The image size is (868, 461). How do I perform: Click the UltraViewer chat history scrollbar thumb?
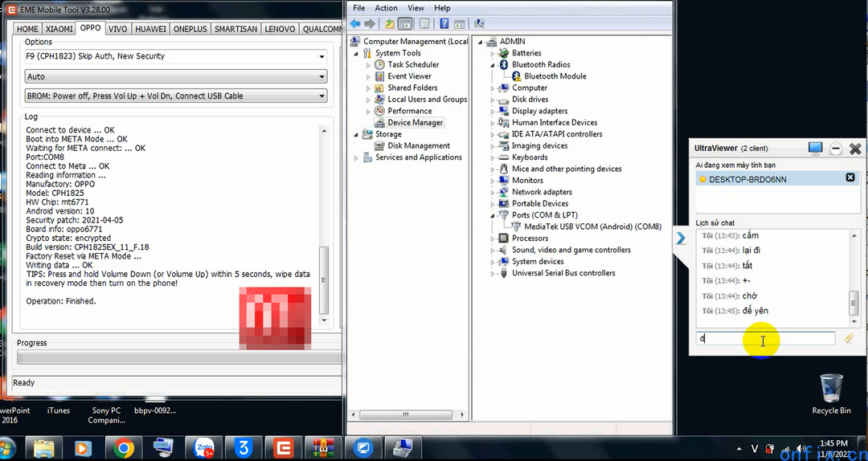854,302
